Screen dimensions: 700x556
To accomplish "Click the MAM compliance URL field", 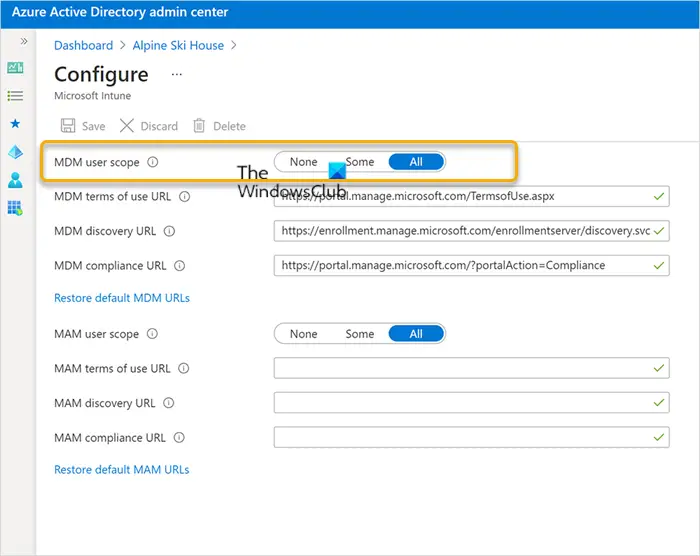I will 471,437.
